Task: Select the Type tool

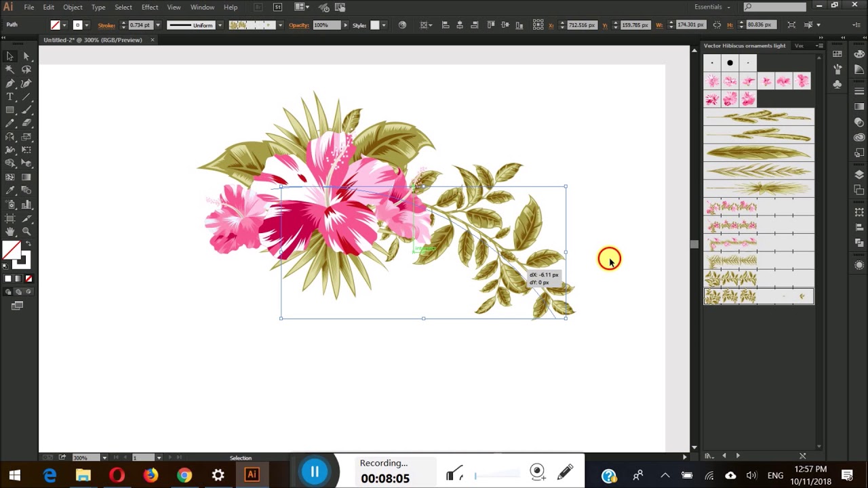Action: (10, 97)
